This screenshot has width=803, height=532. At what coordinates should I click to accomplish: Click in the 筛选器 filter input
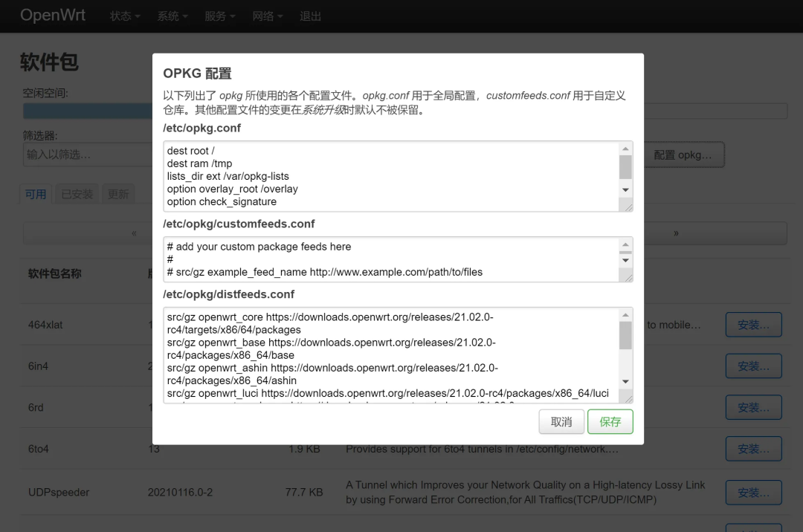point(87,155)
